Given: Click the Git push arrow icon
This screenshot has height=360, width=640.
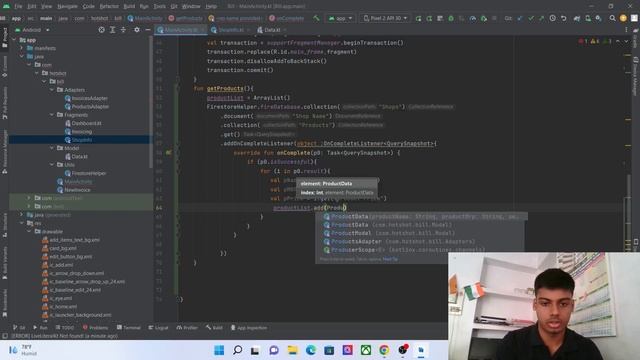Looking at the screenshot, I should click(542, 18).
